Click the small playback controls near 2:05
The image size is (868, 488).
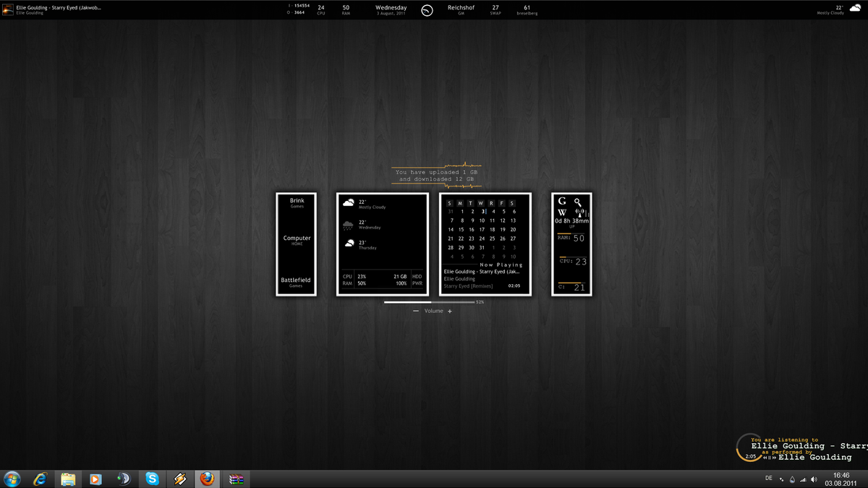[769, 457]
